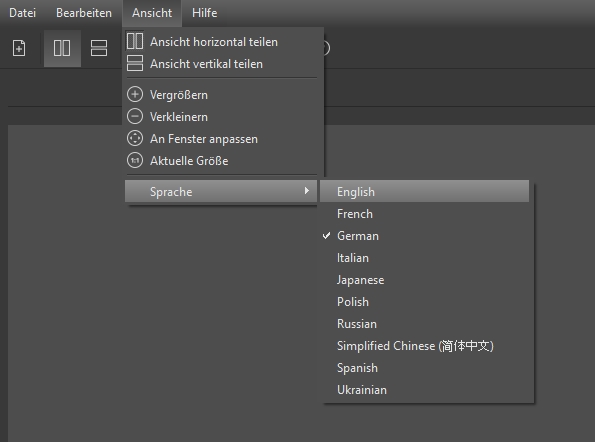Switch language to Japanese

click(x=424, y=280)
